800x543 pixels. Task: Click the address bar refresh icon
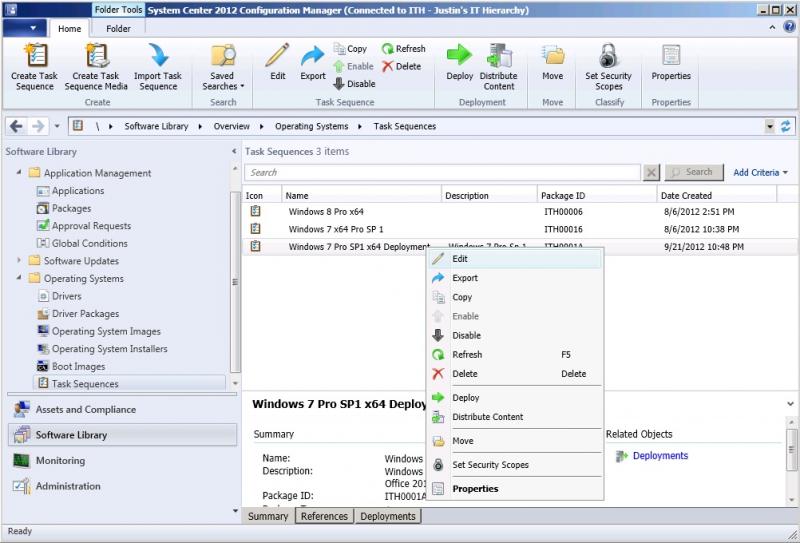click(786, 126)
